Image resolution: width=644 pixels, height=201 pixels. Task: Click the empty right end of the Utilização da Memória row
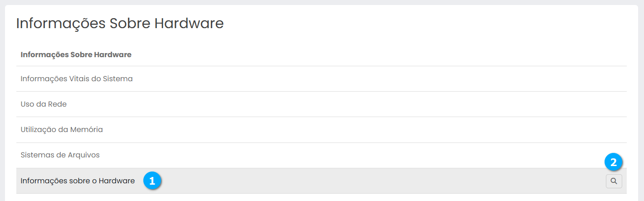[590, 130]
